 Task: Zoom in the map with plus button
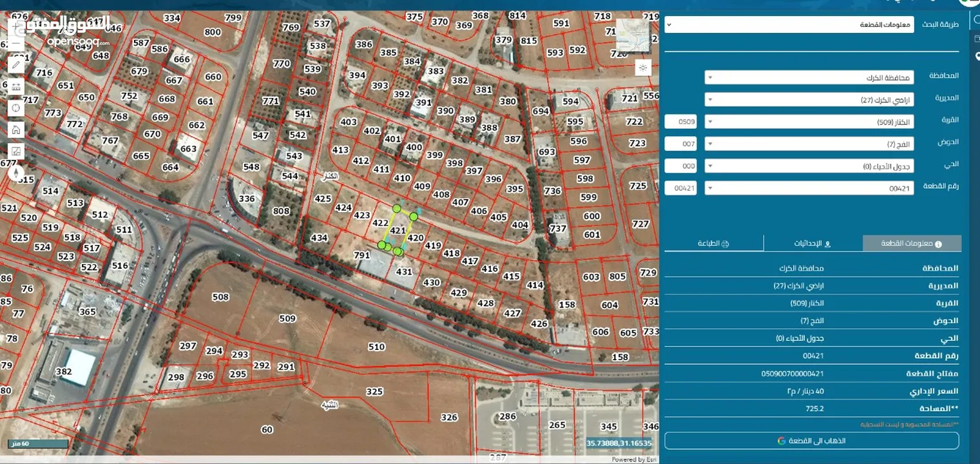coord(16,26)
